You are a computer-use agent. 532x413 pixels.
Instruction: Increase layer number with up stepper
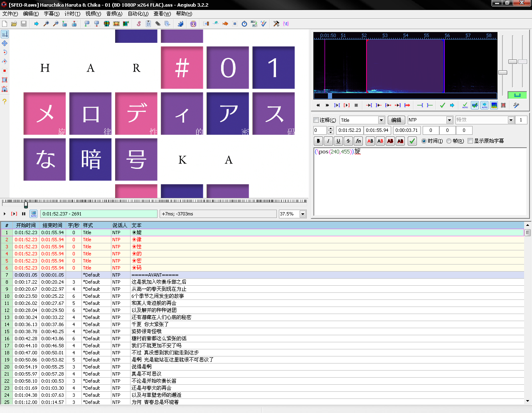(x=330, y=128)
